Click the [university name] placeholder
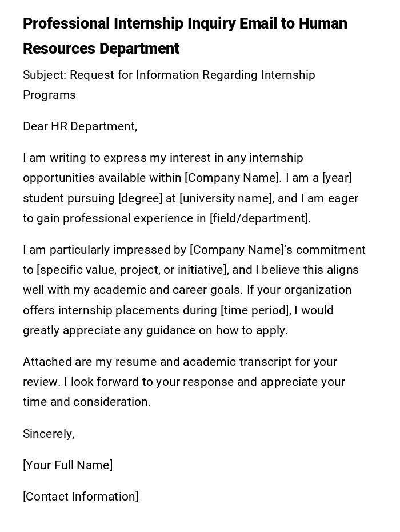This screenshot has width=400, height=532. pos(226,198)
